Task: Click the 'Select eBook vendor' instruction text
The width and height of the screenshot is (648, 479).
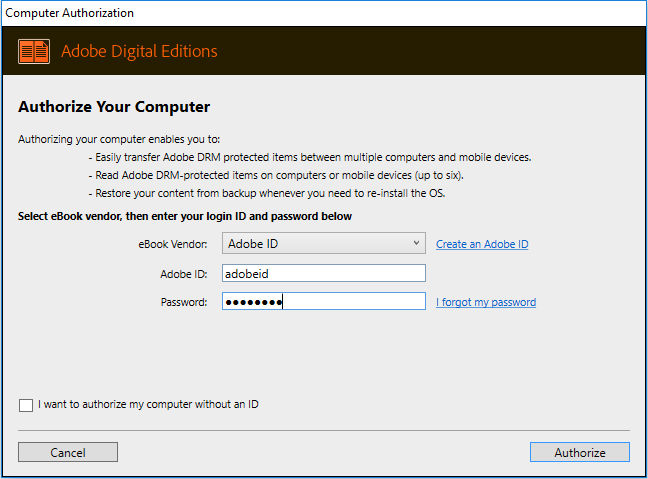Action: click(x=185, y=216)
